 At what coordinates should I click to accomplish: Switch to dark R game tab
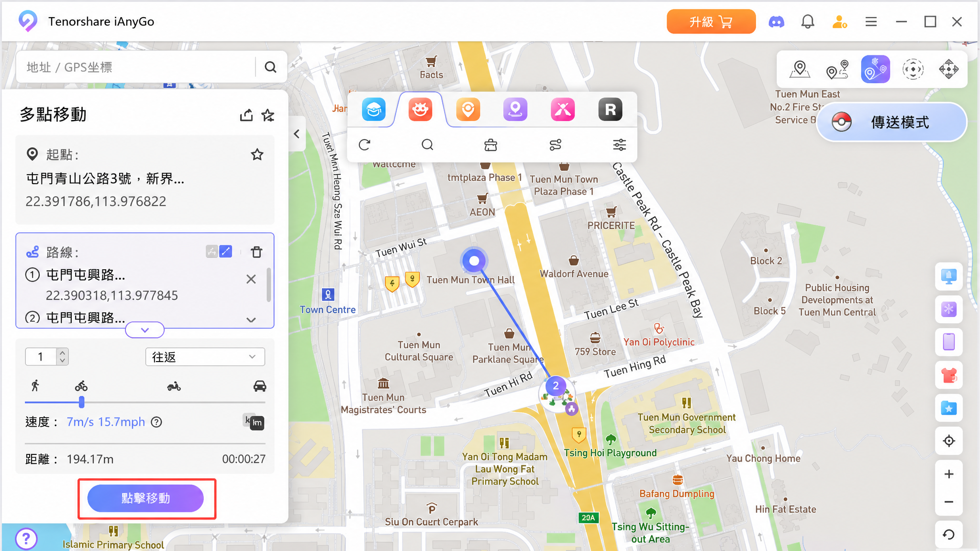click(x=611, y=110)
